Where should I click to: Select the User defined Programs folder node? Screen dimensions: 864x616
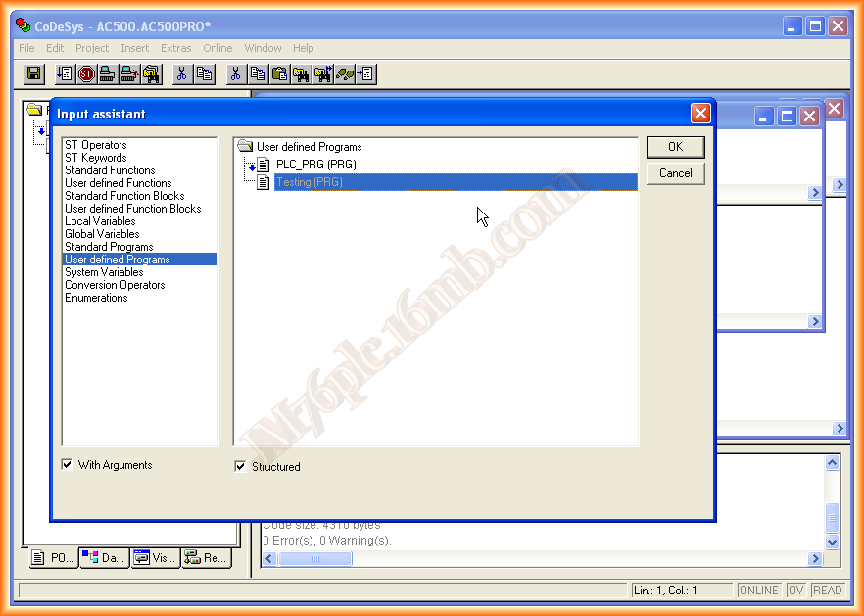tap(309, 147)
